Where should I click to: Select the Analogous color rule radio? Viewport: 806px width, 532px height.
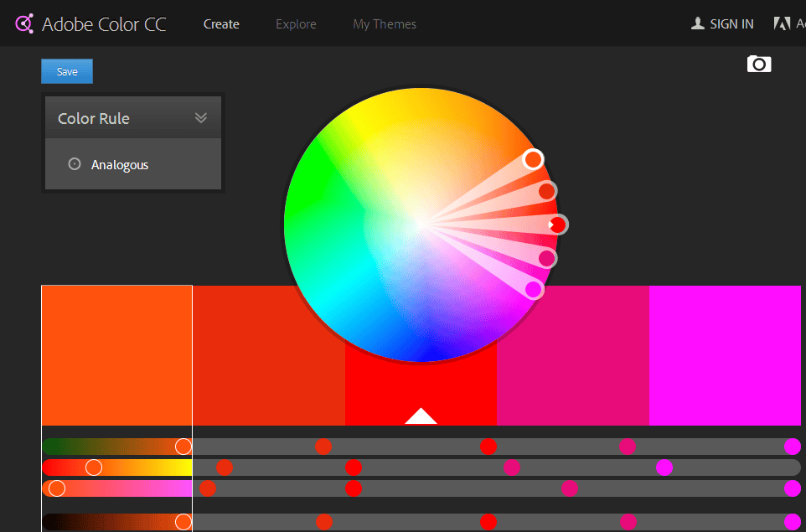tap(75, 164)
